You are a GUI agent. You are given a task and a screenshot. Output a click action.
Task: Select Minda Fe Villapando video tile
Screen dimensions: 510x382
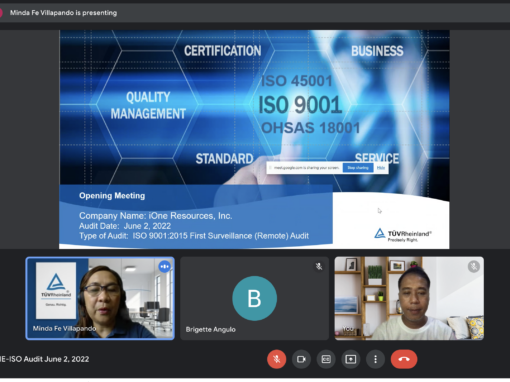pyautogui.click(x=100, y=298)
